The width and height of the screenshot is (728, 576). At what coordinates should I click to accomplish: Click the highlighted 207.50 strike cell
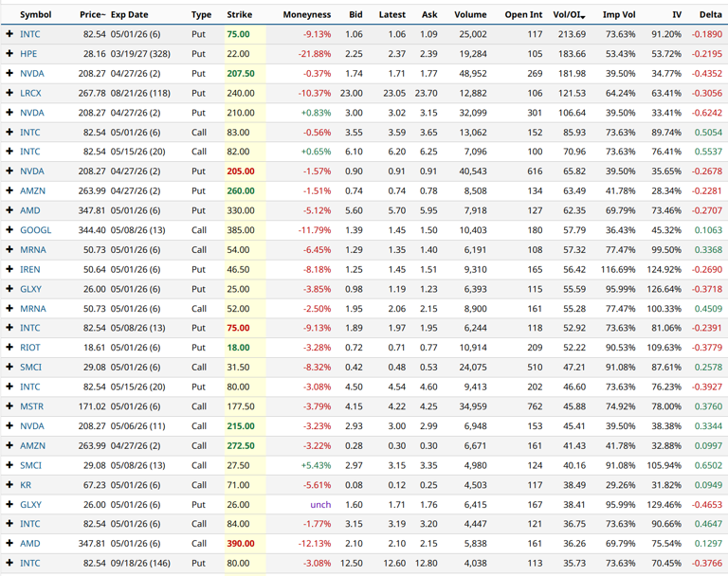241,73
